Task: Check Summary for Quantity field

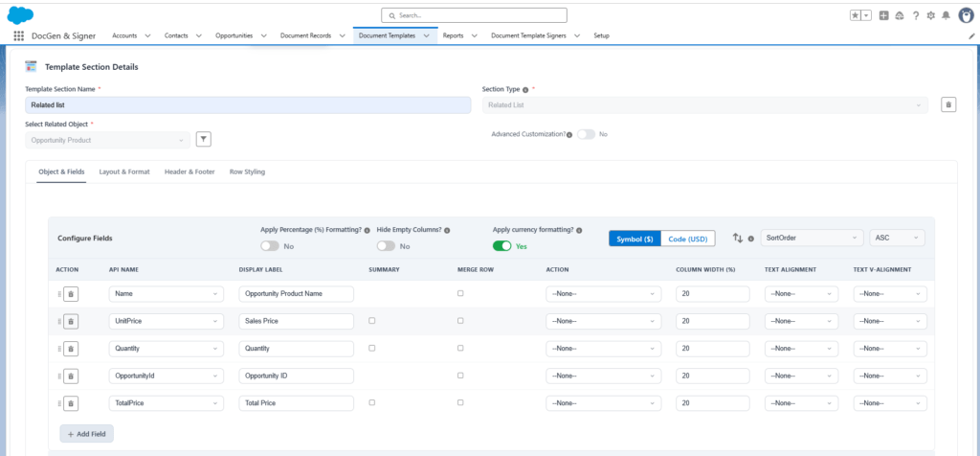Action: [372, 348]
